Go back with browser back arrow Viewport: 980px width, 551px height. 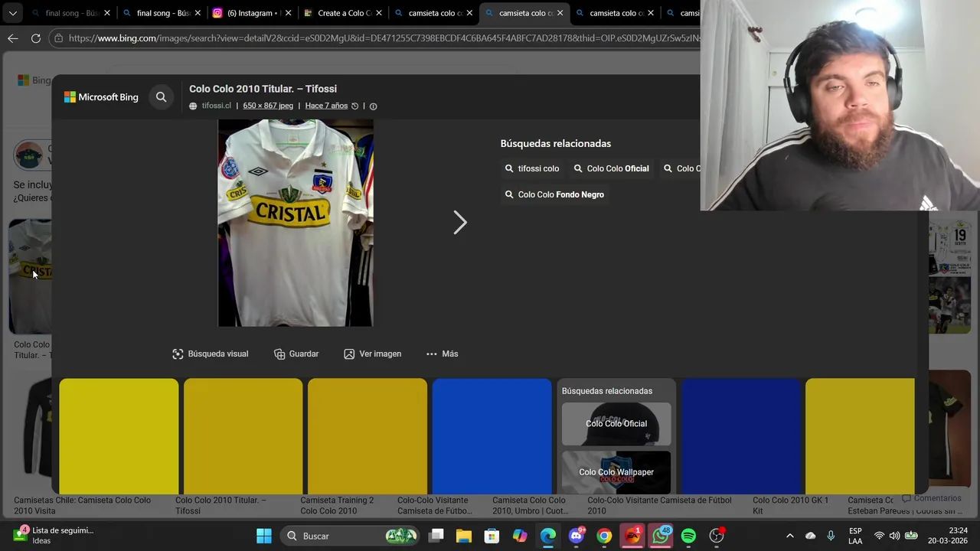pos(13,38)
